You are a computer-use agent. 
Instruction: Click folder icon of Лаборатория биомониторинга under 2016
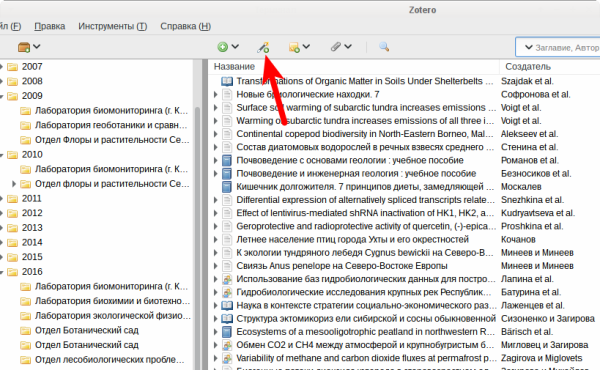point(26,287)
